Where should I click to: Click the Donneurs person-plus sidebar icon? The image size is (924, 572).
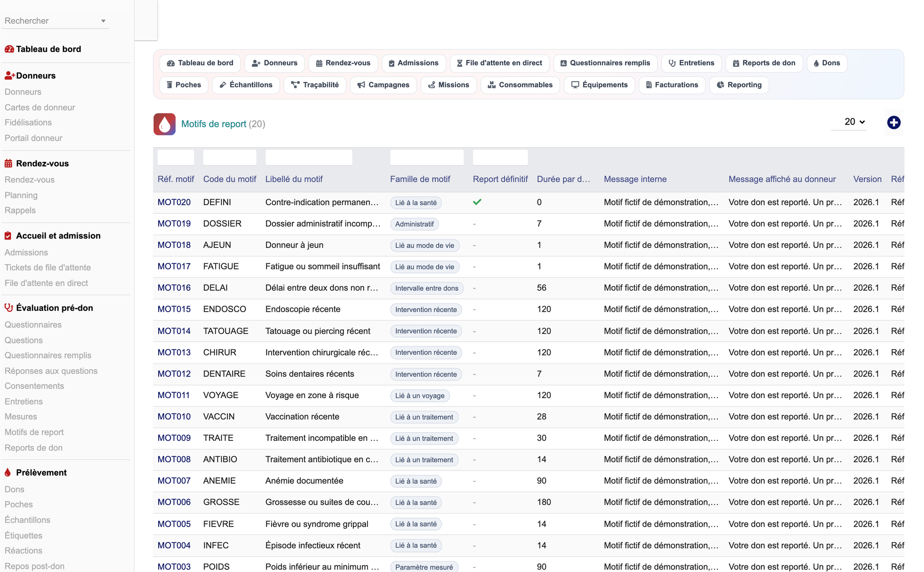(9, 76)
